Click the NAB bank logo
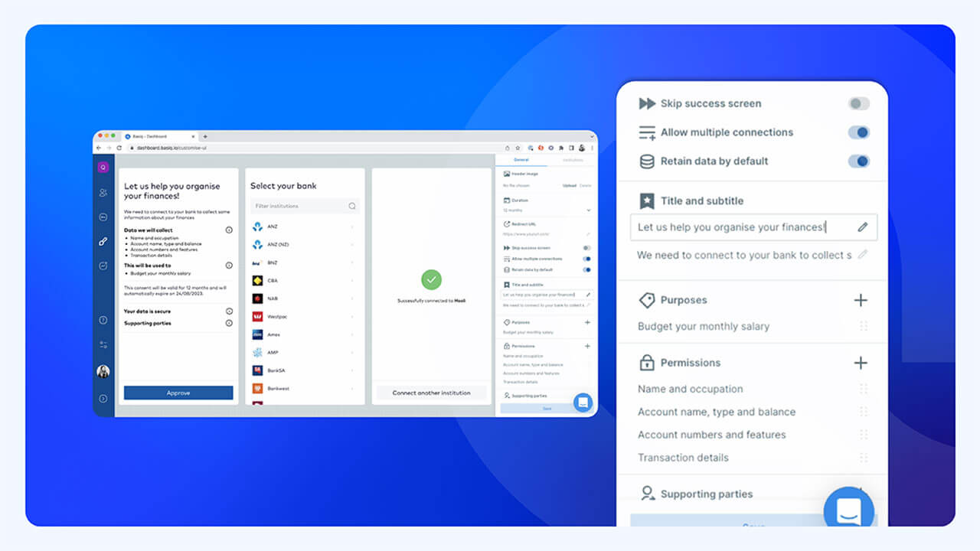 click(x=256, y=298)
